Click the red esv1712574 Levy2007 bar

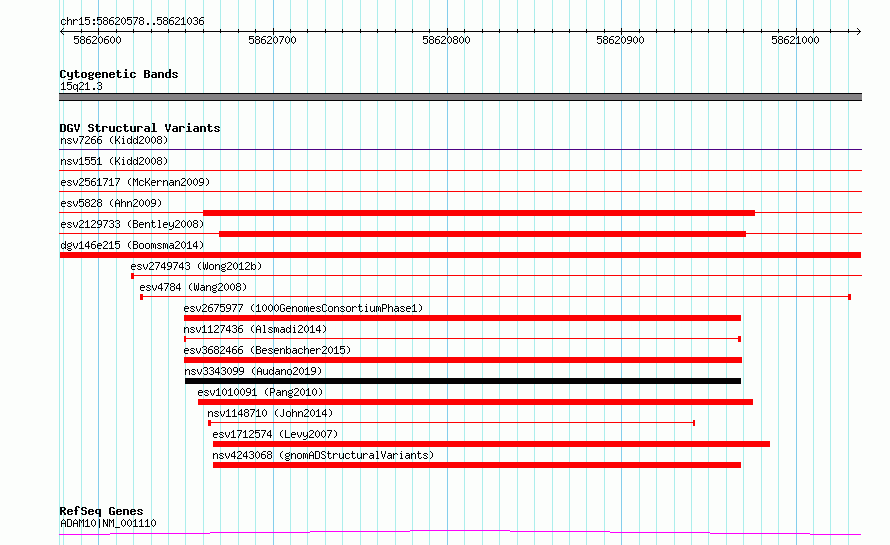(x=492, y=444)
